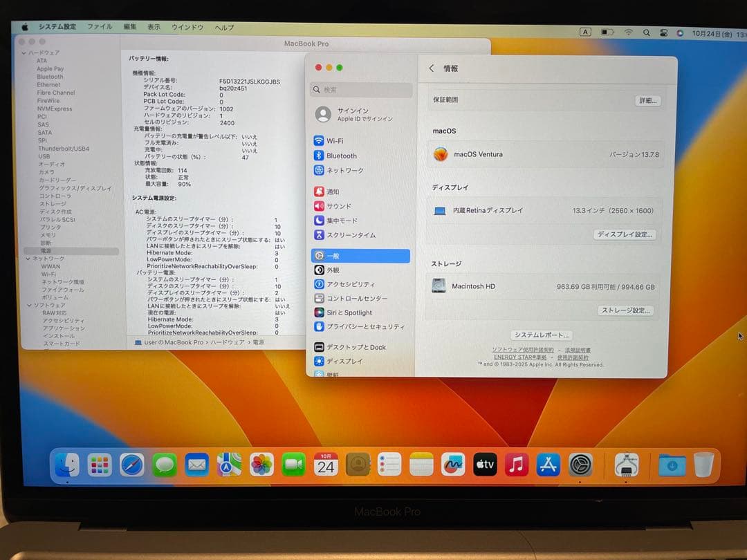Open the App Store from the Dock
The image size is (747, 560).
(548, 465)
